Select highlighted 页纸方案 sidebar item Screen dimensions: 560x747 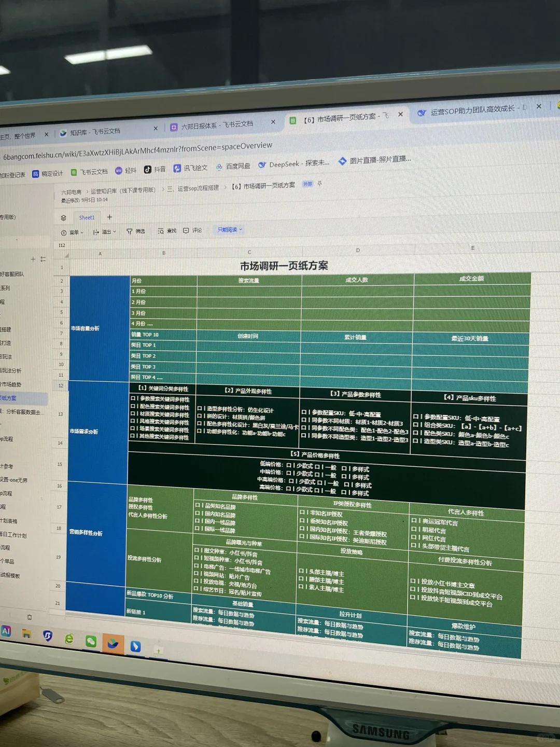click(24, 398)
